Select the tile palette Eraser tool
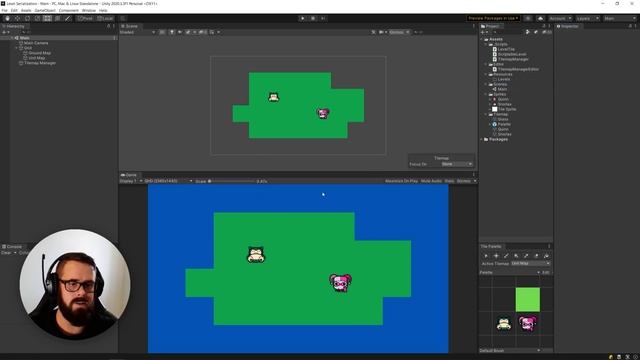 (x=536, y=256)
